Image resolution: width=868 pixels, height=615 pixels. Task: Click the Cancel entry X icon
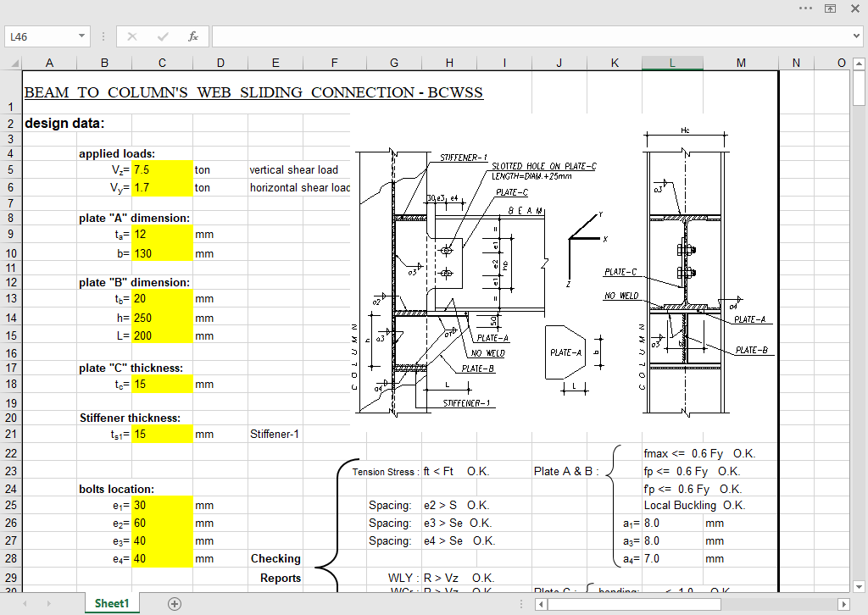131,36
